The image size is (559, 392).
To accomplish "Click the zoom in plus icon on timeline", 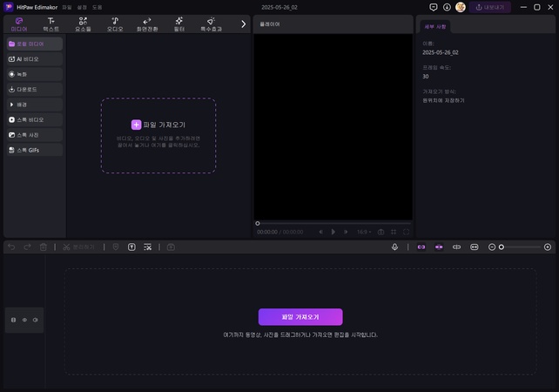I will point(549,247).
